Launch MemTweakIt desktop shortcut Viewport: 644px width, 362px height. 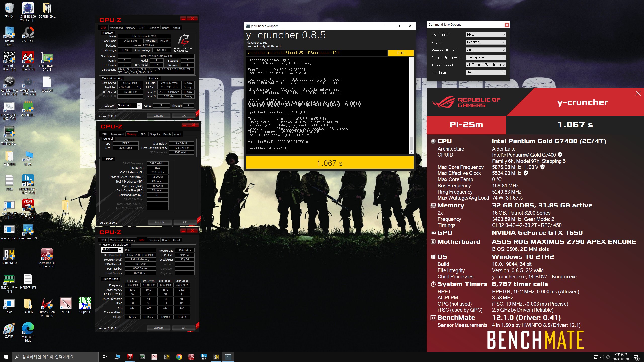click(x=47, y=258)
